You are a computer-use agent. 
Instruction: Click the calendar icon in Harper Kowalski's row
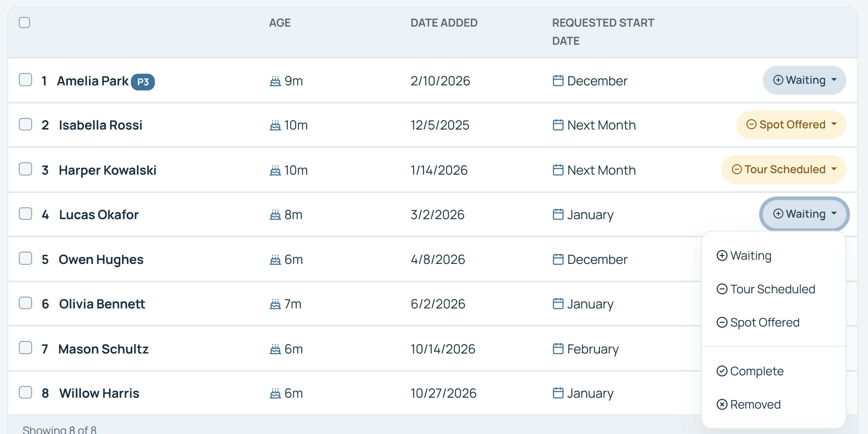pos(558,170)
